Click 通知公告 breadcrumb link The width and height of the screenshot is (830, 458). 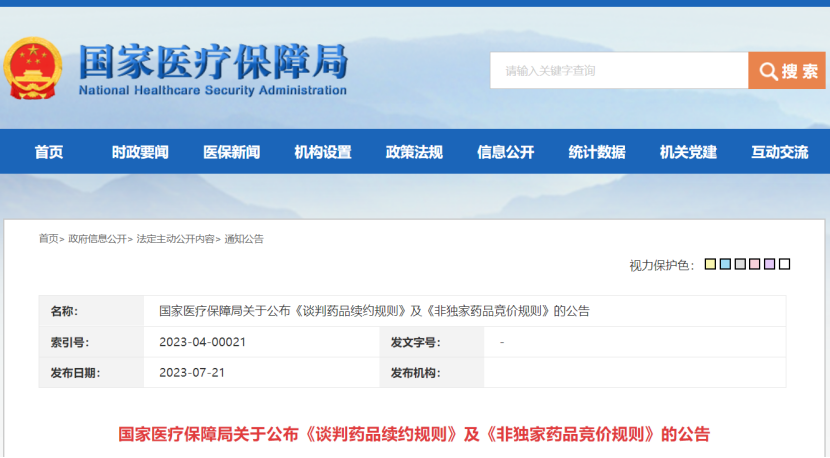(243, 239)
